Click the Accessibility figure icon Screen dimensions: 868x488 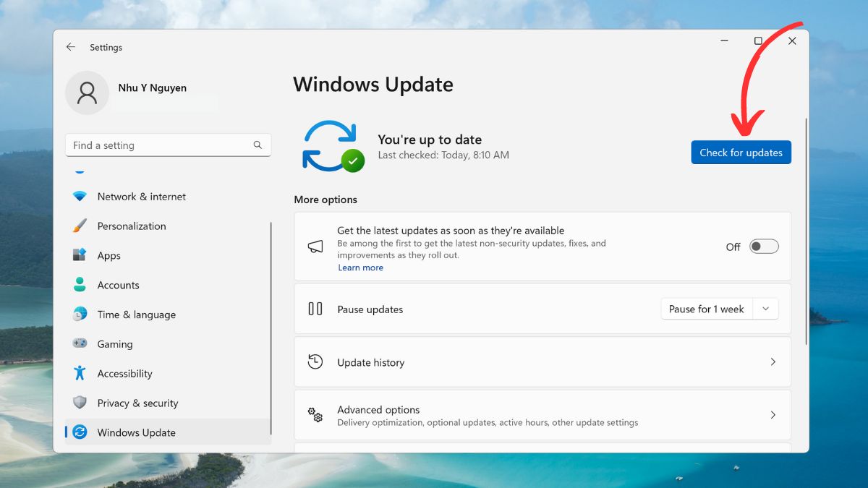pos(80,373)
